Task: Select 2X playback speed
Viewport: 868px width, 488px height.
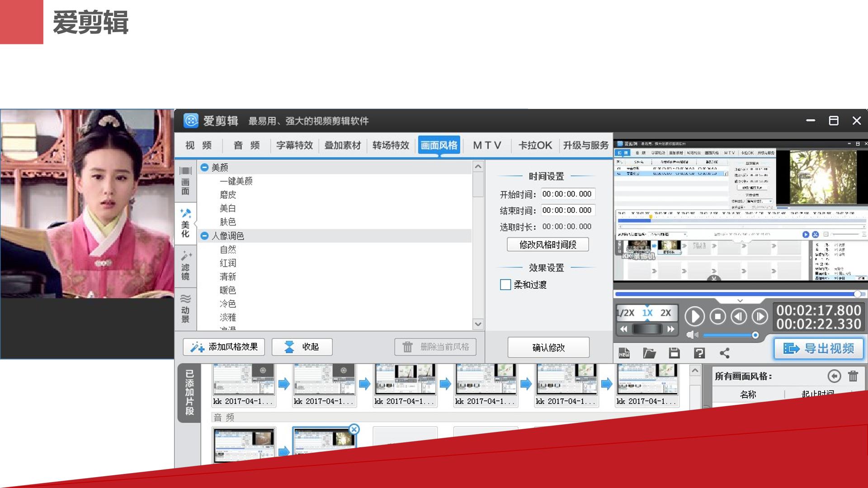Action: [666, 313]
